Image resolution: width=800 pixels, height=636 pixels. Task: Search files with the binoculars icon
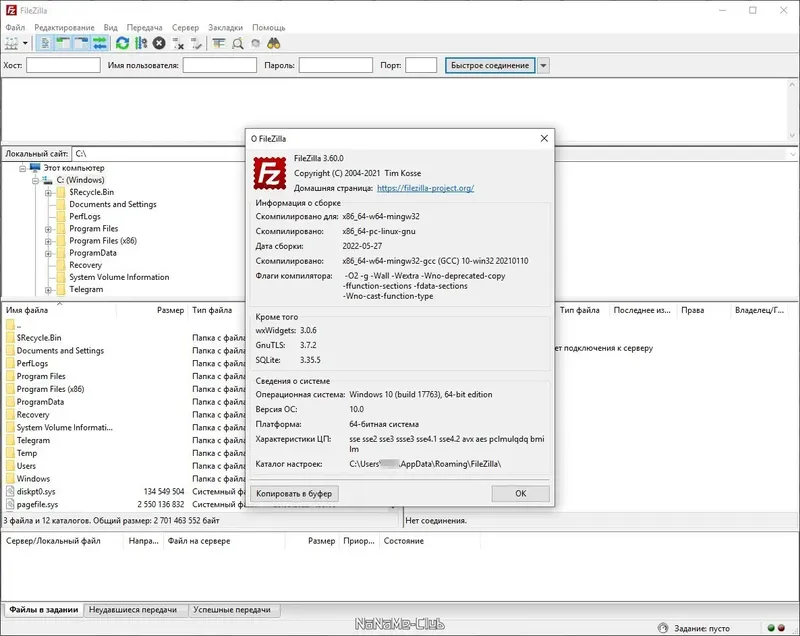coord(274,44)
